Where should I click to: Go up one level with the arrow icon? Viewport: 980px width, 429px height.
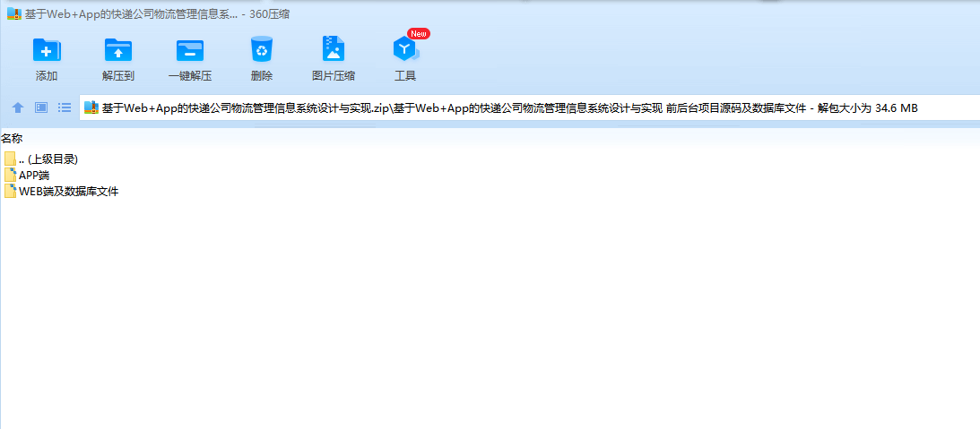(x=18, y=107)
